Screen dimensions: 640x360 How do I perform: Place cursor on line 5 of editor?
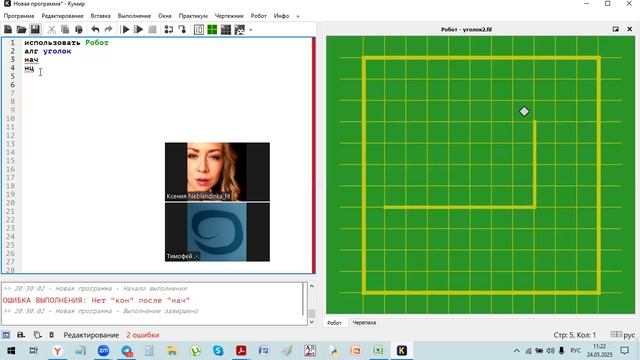click(x=167, y=76)
